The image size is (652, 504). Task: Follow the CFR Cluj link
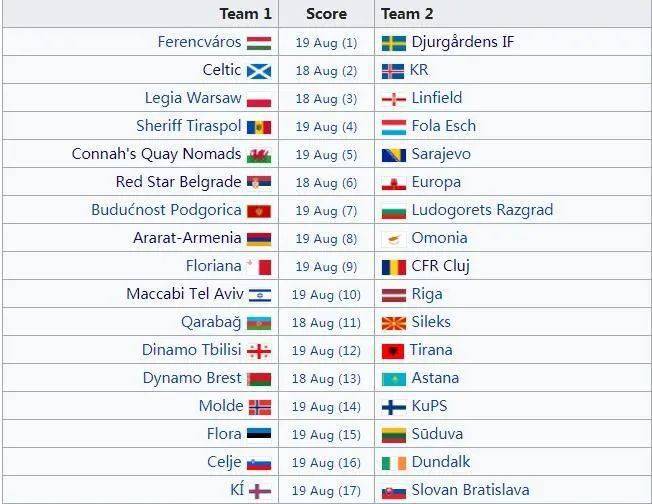(440, 266)
